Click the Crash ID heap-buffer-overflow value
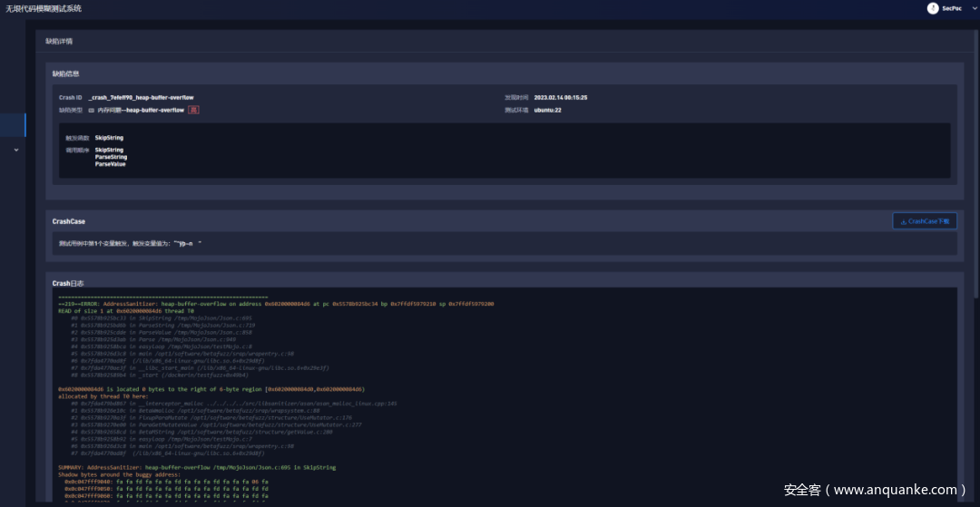Screen dimensions: 980x507 click(141, 97)
